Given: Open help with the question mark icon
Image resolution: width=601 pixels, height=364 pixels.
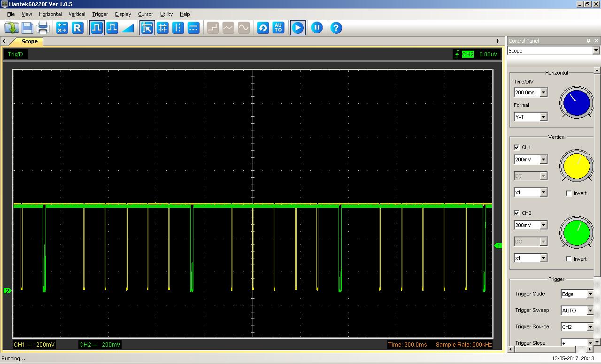Looking at the screenshot, I should coord(336,28).
